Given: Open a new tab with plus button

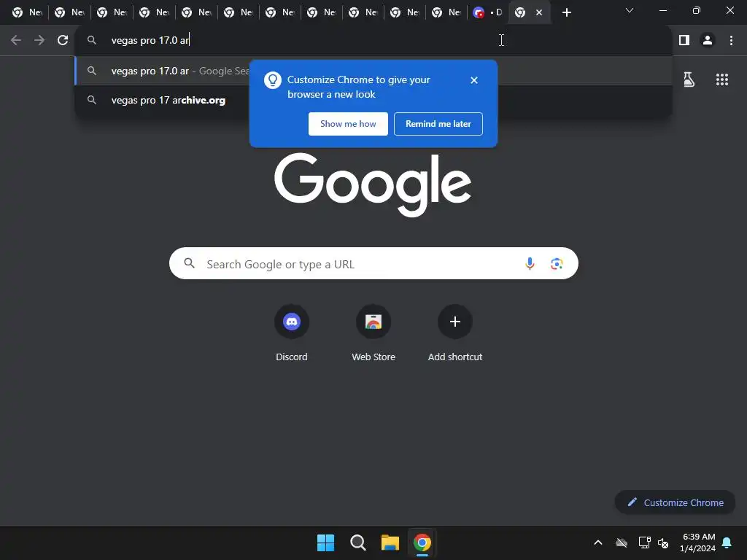Looking at the screenshot, I should [566, 12].
